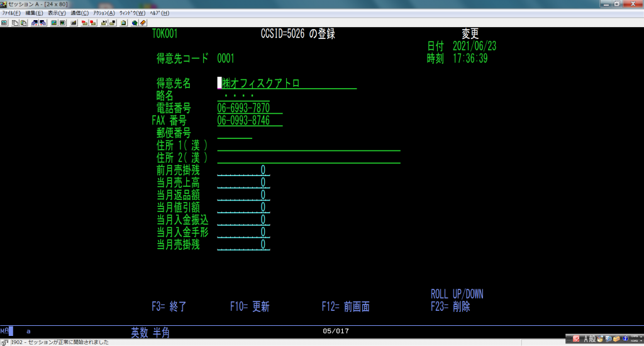Open the ファイル(F) menu
644x346 pixels.
(x=11, y=13)
